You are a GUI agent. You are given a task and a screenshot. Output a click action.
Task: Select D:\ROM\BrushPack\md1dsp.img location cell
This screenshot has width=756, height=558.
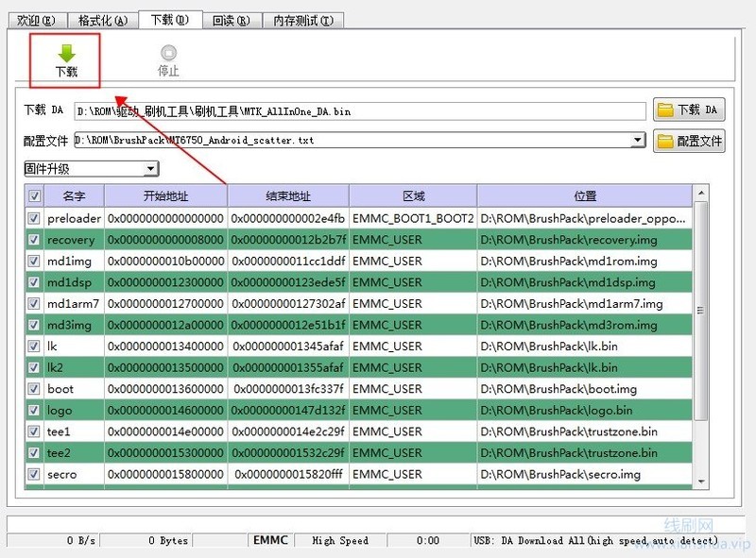point(585,282)
